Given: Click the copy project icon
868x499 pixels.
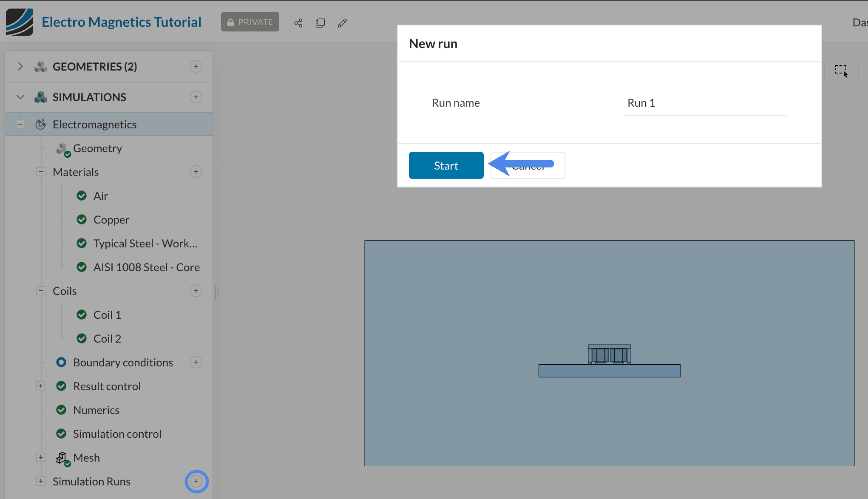Looking at the screenshot, I should tap(321, 23).
